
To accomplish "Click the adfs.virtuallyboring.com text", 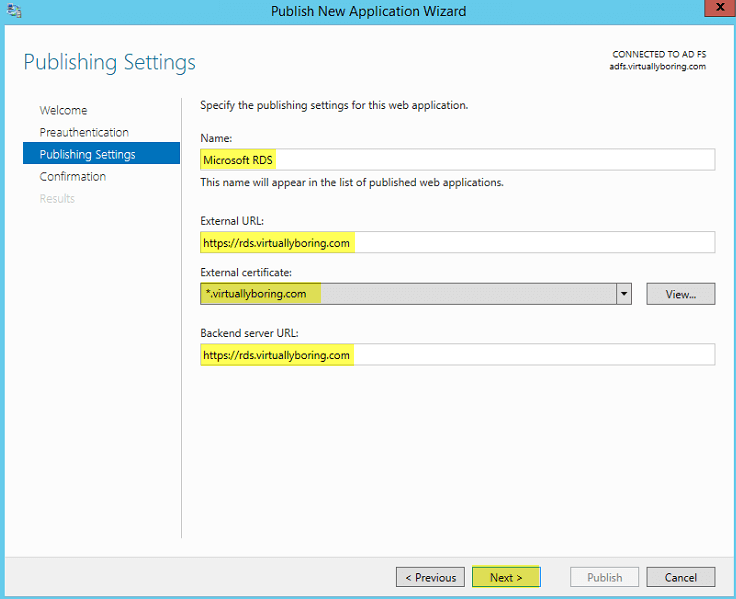I will tap(658, 67).
